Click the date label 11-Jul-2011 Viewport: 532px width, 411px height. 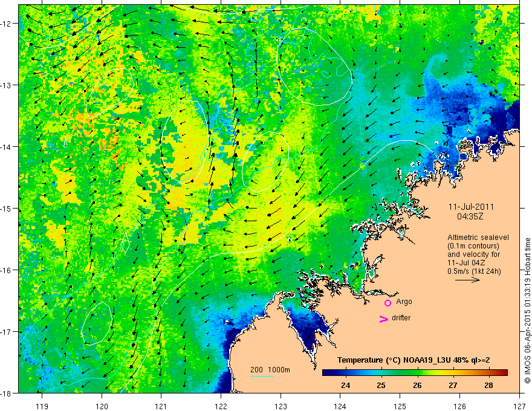tap(472, 207)
